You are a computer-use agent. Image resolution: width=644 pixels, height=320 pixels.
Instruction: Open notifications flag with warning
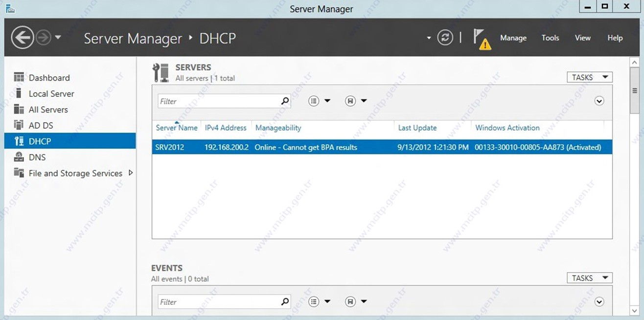(482, 39)
